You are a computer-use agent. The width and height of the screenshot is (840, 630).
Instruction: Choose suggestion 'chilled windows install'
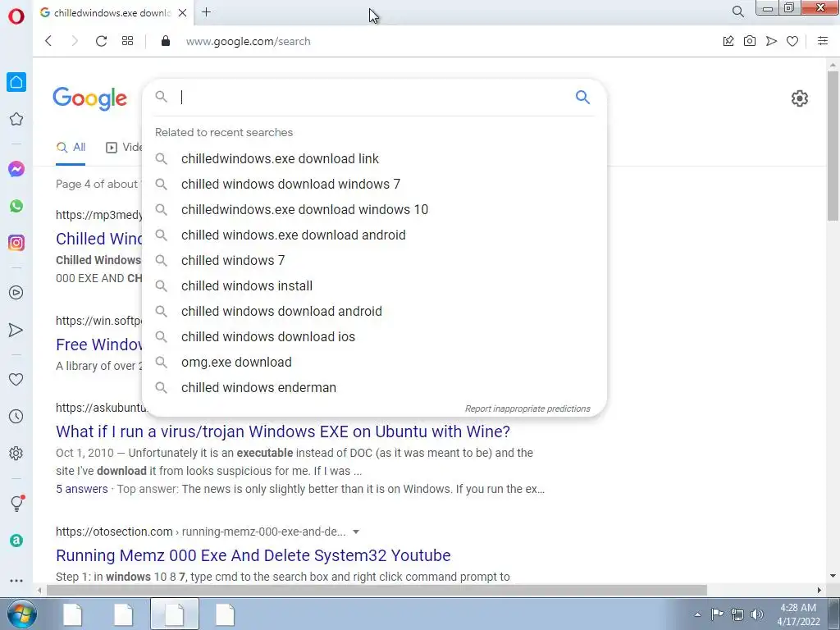(374, 286)
